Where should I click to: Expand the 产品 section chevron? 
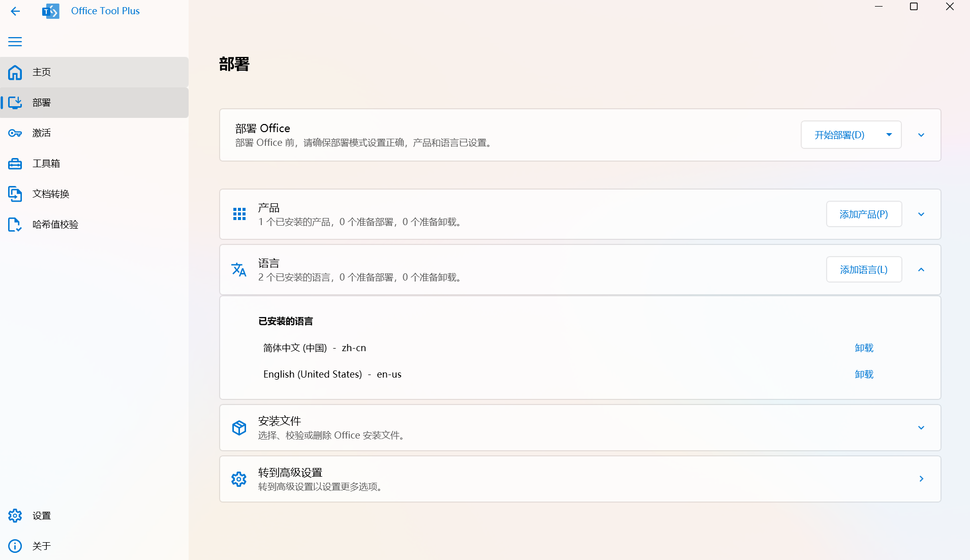[x=921, y=214]
